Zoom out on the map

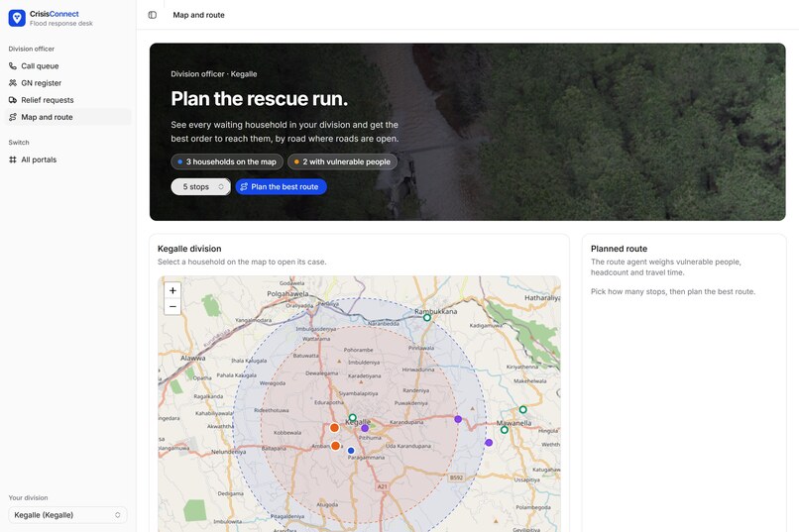coord(172,306)
